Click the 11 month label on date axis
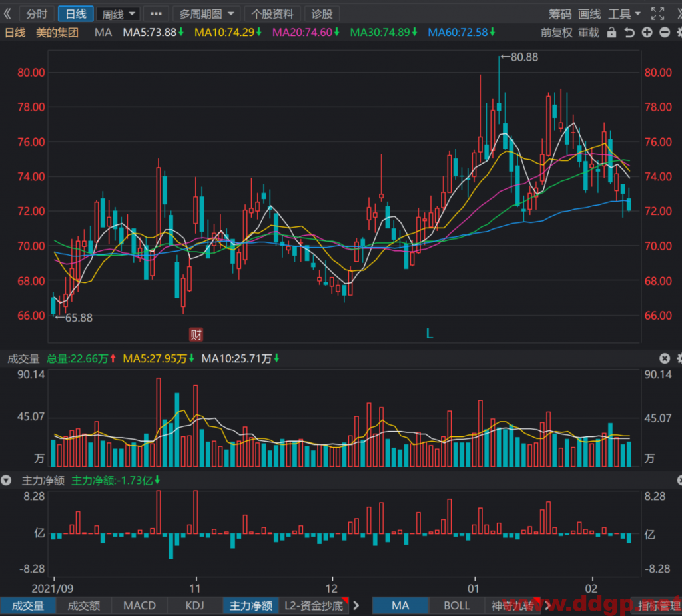Image resolution: width=682 pixels, height=616 pixels. pyautogui.click(x=195, y=589)
